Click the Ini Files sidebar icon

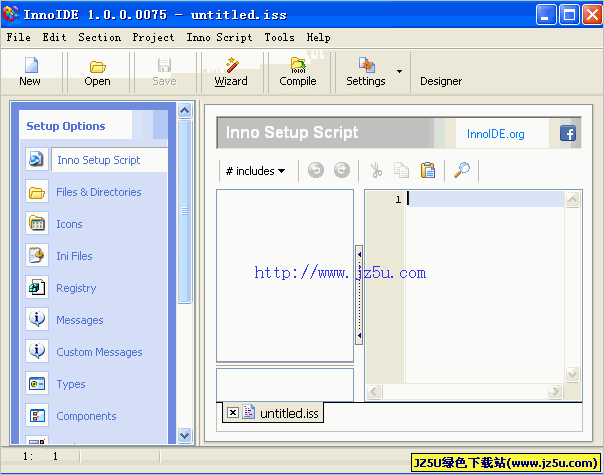tap(37, 255)
